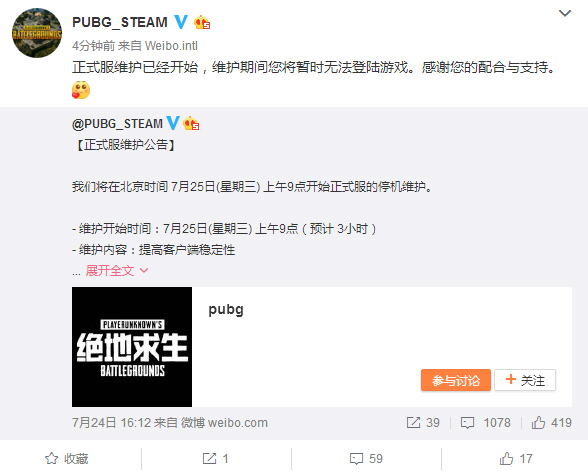The image size is (588, 472).
Task: Open the PUBG_STEAM profile avatar
Action: point(37,33)
